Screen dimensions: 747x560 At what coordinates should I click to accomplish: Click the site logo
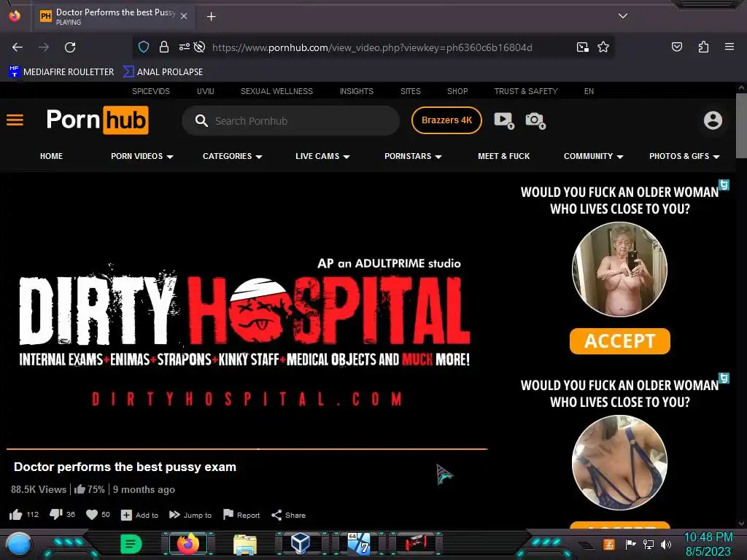(x=97, y=120)
